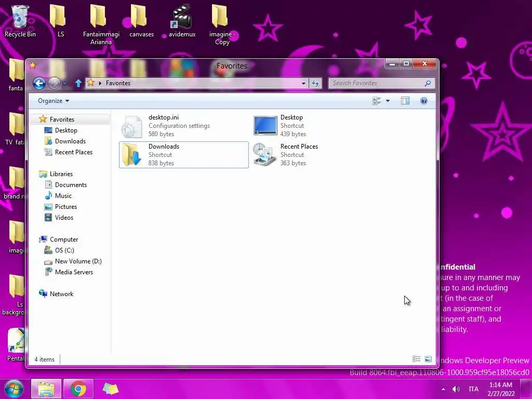The image size is (532, 399).
Task: Select Network in the navigation pane
Action: tap(61, 294)
